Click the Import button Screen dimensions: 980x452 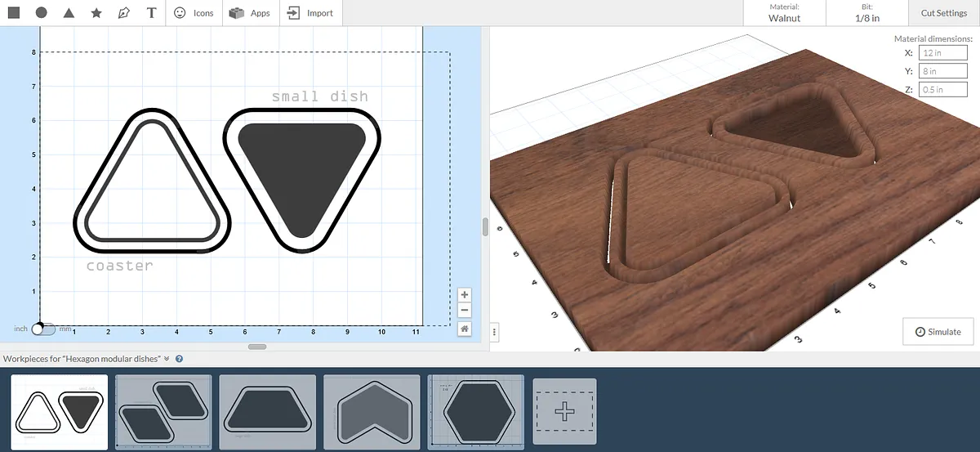point(311,13)
